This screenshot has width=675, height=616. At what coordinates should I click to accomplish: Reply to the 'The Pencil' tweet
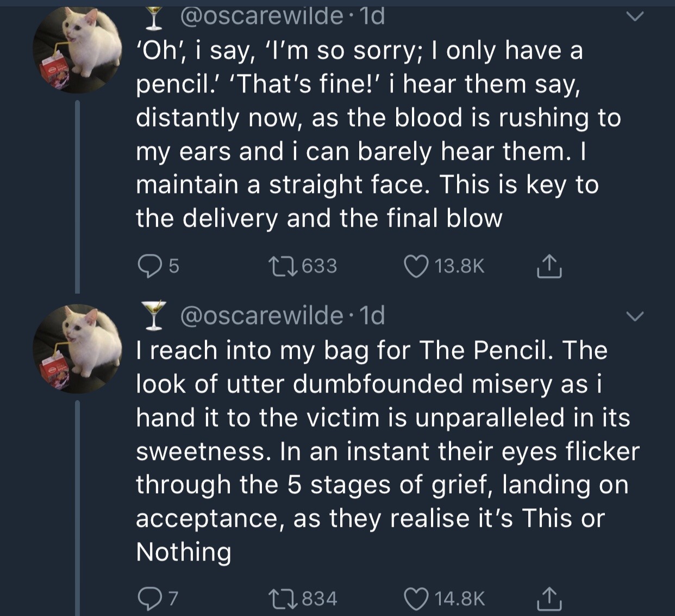pyautogui.click(x=147, y=599)
